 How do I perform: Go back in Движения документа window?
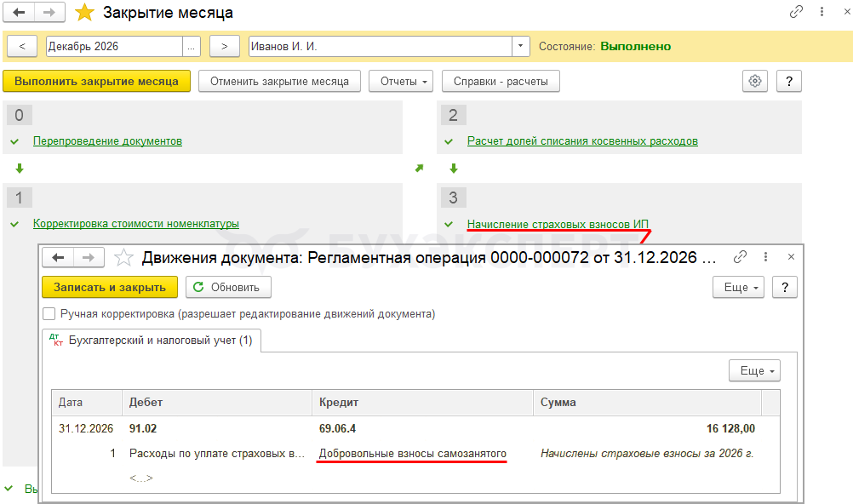coord(58,257)
